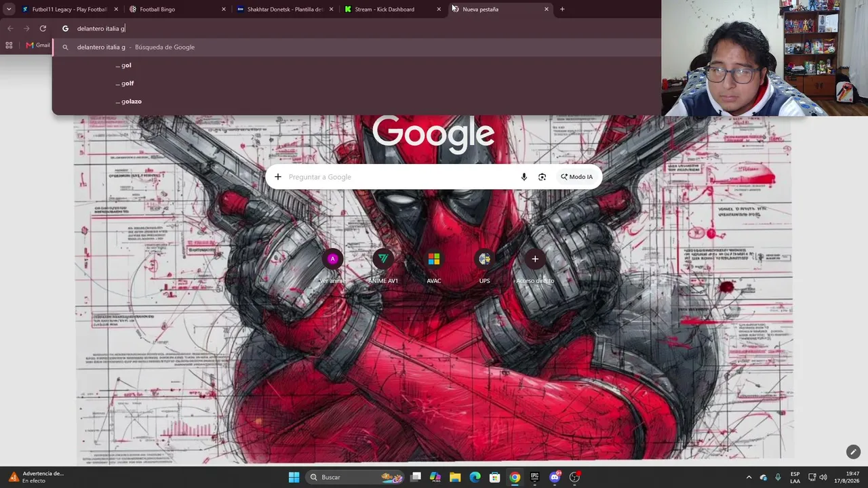The width and height of the screenshot is (868, 488).
Task: Switch to the Stream - Kick Dashboard tab
Action: [392, 9]
